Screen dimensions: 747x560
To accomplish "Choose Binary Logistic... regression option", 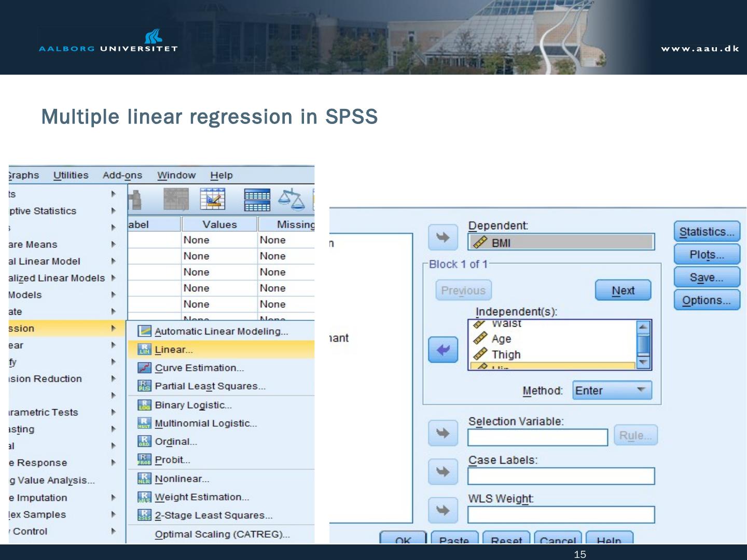I will pyautogui.click(x=193, y=405).
